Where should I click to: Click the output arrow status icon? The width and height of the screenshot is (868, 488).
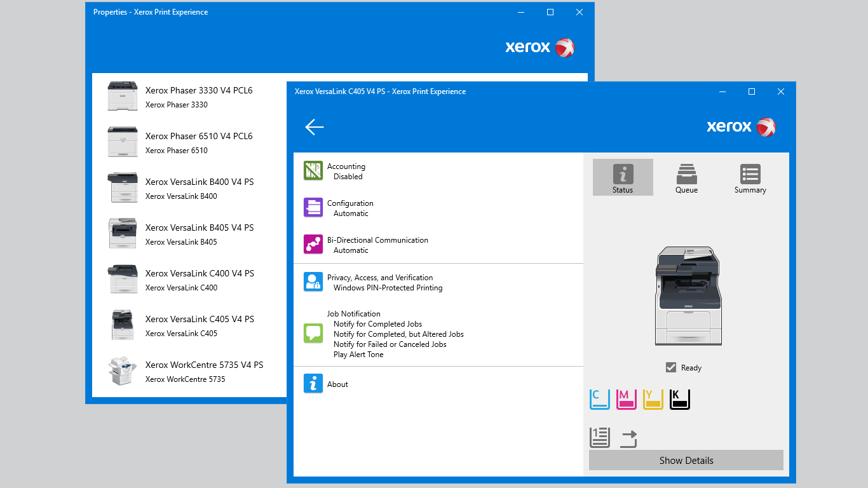628,438
